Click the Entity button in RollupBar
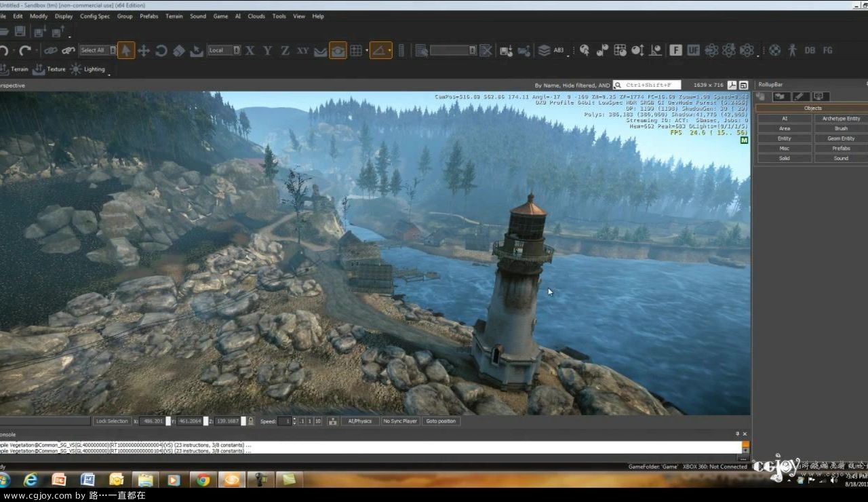Viewport: 868px width, 502px height. tap(785, 138)
